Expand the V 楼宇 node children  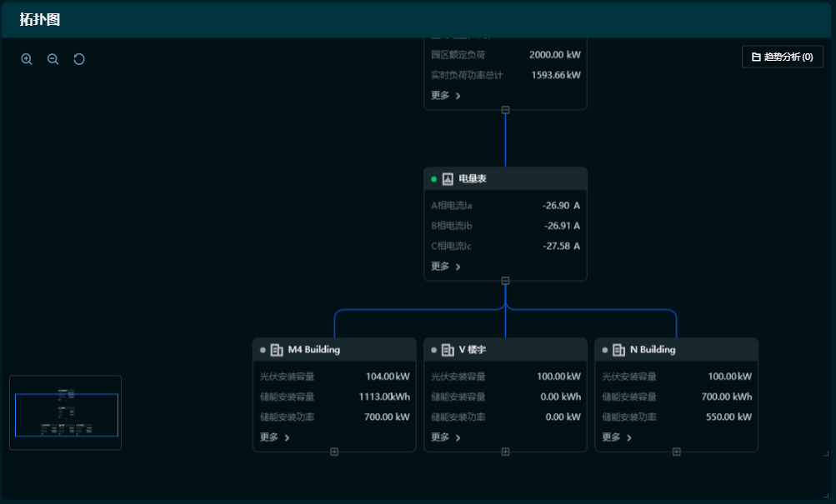505,452
